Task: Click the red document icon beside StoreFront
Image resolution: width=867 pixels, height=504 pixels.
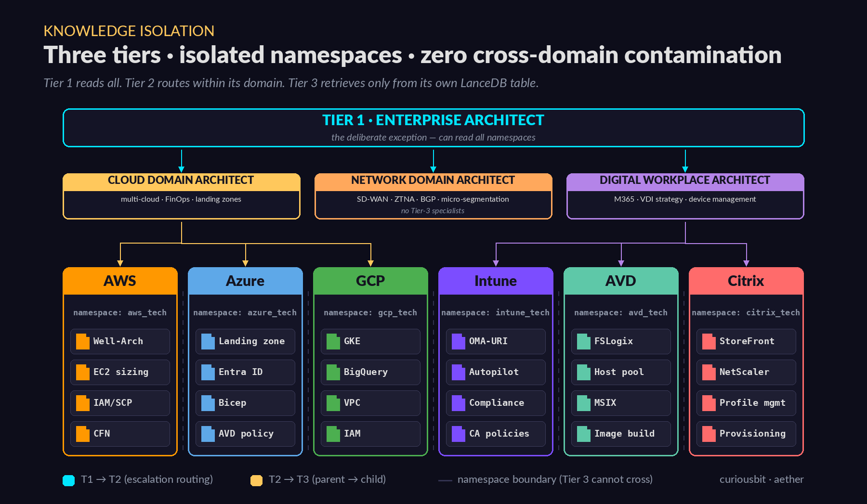Action: [709, 341]
